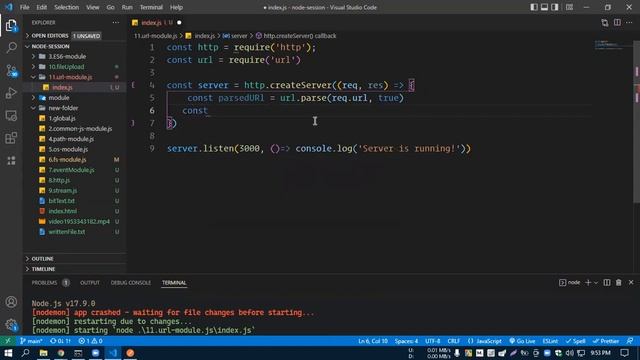Open the Run and Debug view
The width and height of the screenshot is (640, 360).
(11, 93)
